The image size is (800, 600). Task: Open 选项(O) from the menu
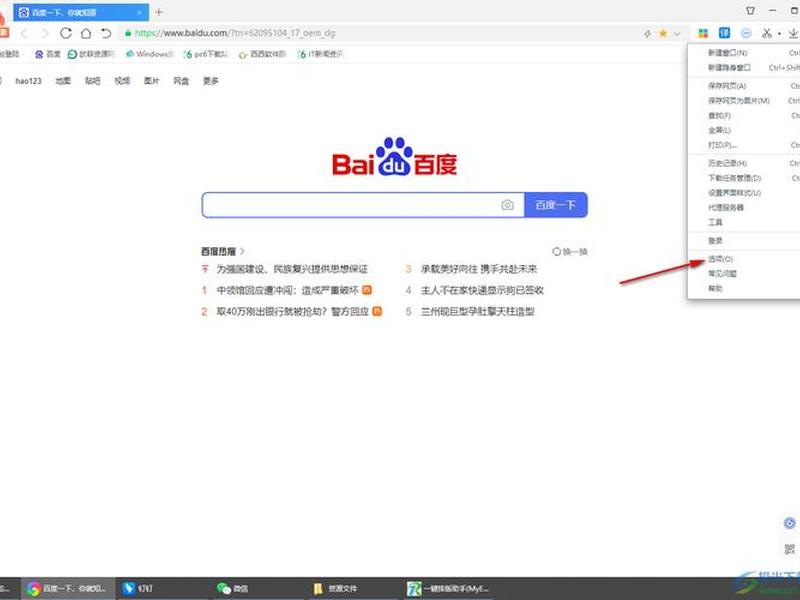click(x=745, y=259)
